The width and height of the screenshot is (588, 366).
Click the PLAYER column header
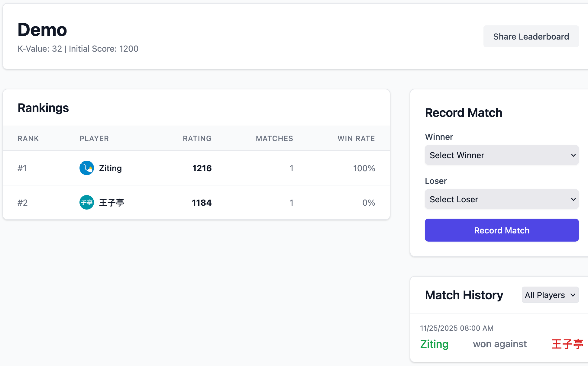point(94,139)
